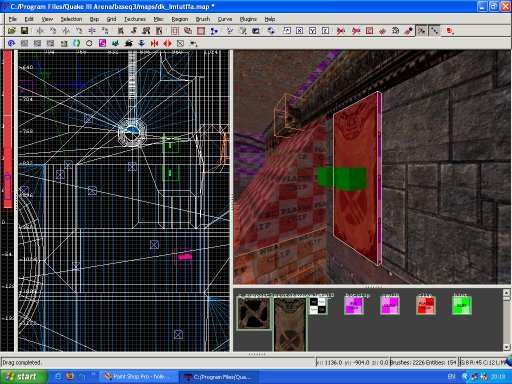Screen dimensions: 512x384
Task: Select the tall protobanner texture thumbnail
Action: 290,324
